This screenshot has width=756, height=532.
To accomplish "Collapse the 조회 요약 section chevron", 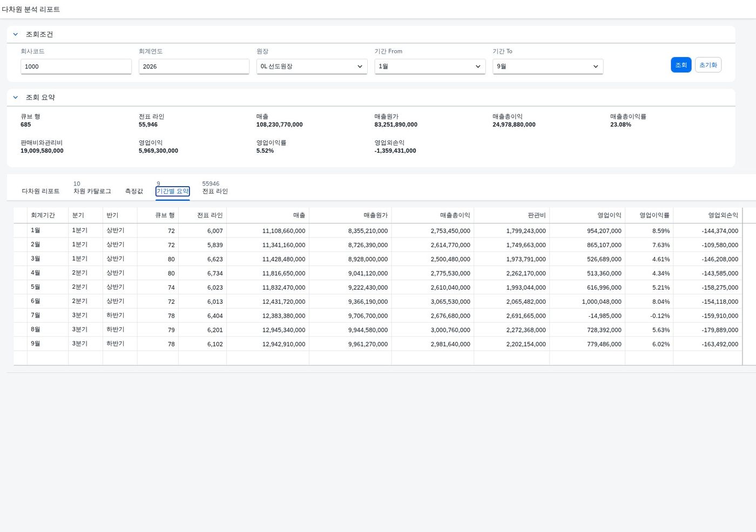I will [16, 97].
